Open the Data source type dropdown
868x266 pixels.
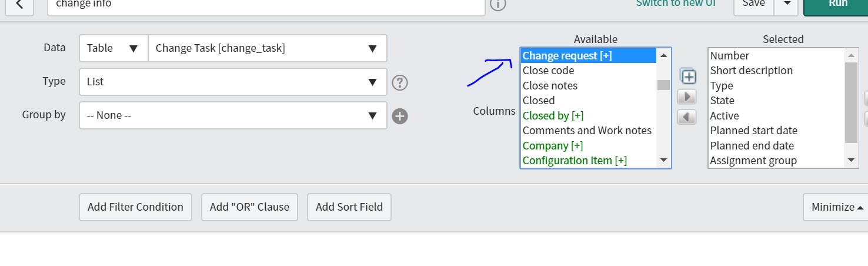pyautogui.click(x=113, y=48)
